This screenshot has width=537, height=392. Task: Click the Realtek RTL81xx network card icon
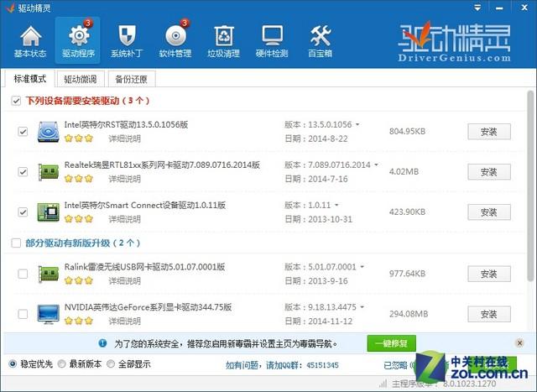pyautogui.click(x=49, y=172)
